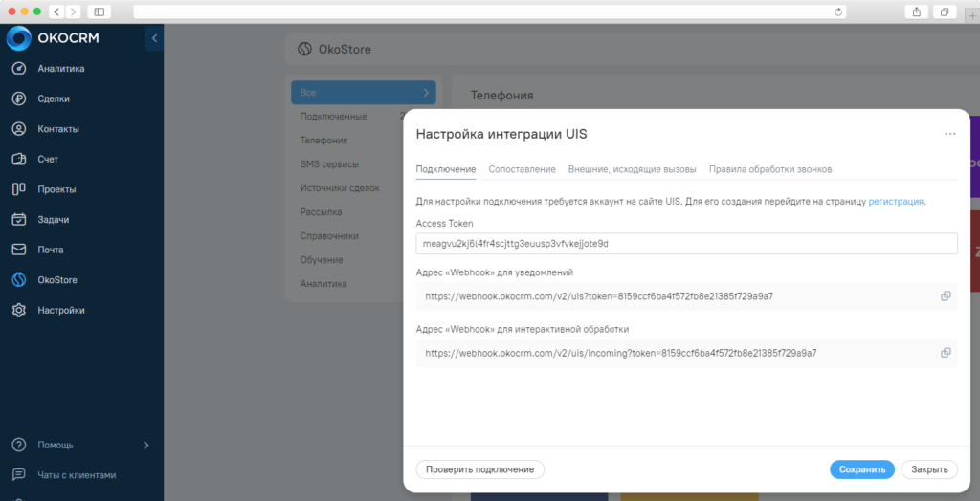The width and height of the screenshot is (980, 501).
Task: Open Contacts (Контакты) sidebar icon
Action: (18, 129)
